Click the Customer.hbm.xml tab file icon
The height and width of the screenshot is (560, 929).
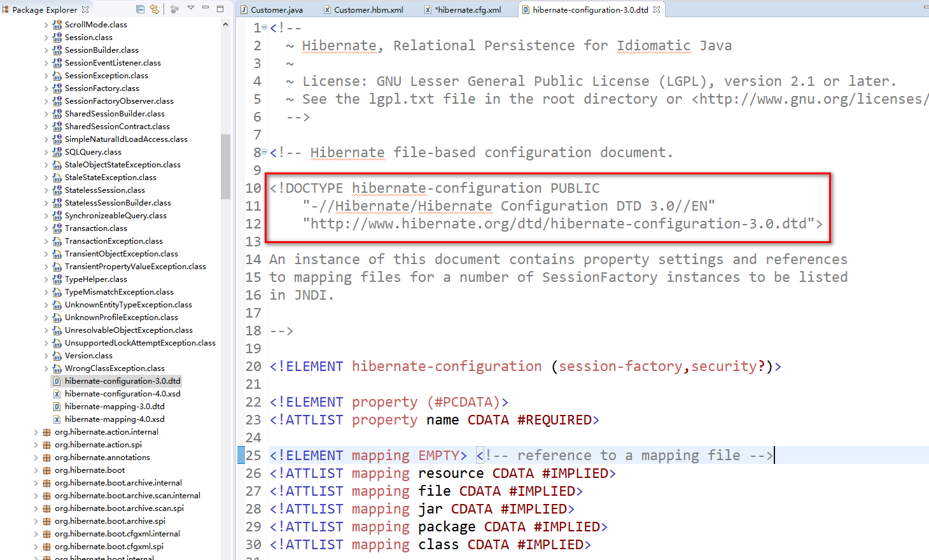pyautogui.click(x=327, y=10)
